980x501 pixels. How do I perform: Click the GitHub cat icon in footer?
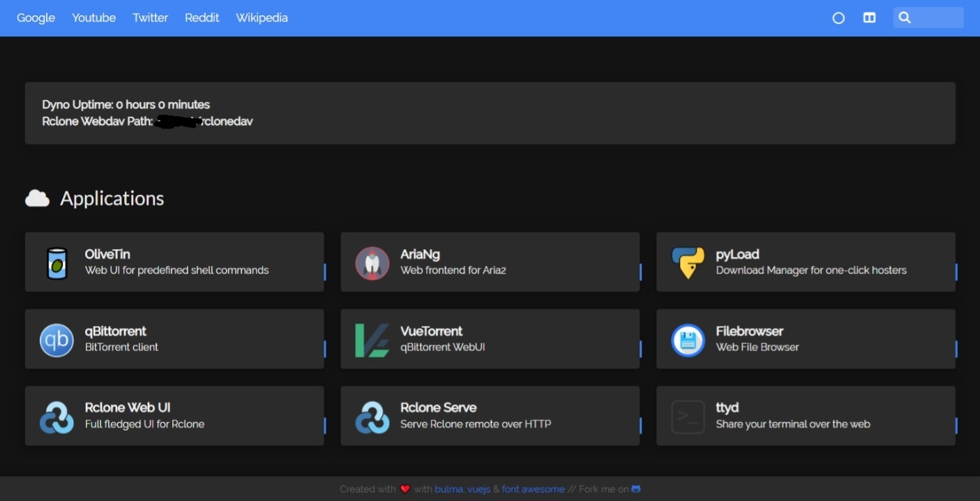636,489
